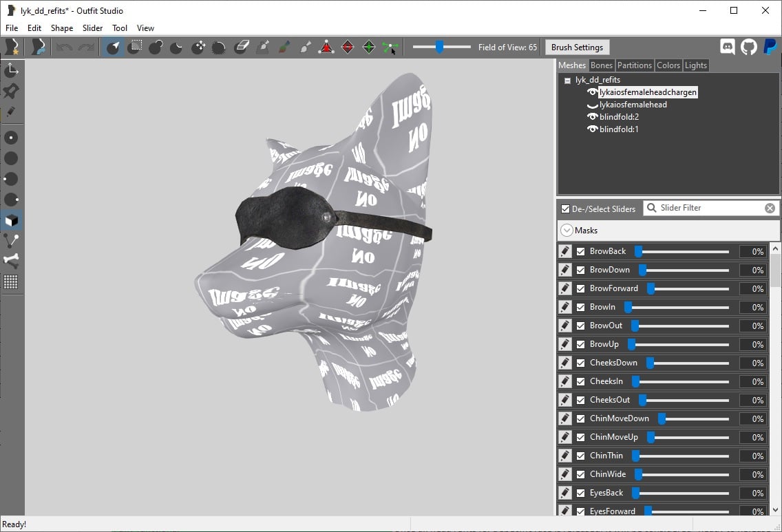This screenshot has width=782, height=532.
Task: Select the lykaiosfemalehead mesh name
Action: coord(633,105)
